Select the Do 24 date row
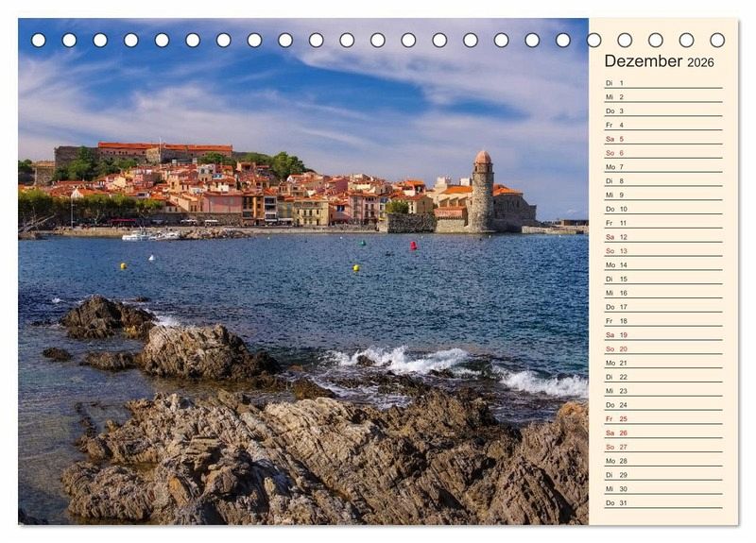The height and width of the screenshot is (543, 756). click(x=662, y=404)
